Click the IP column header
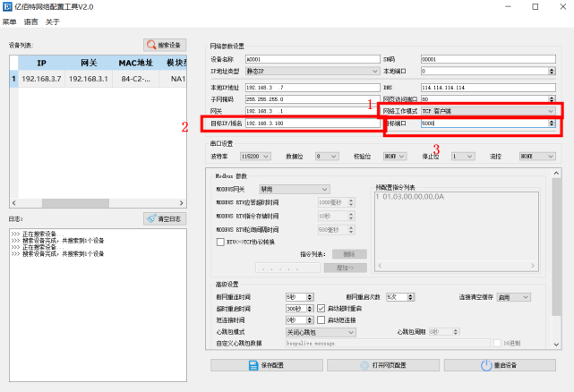 (41, 63)
